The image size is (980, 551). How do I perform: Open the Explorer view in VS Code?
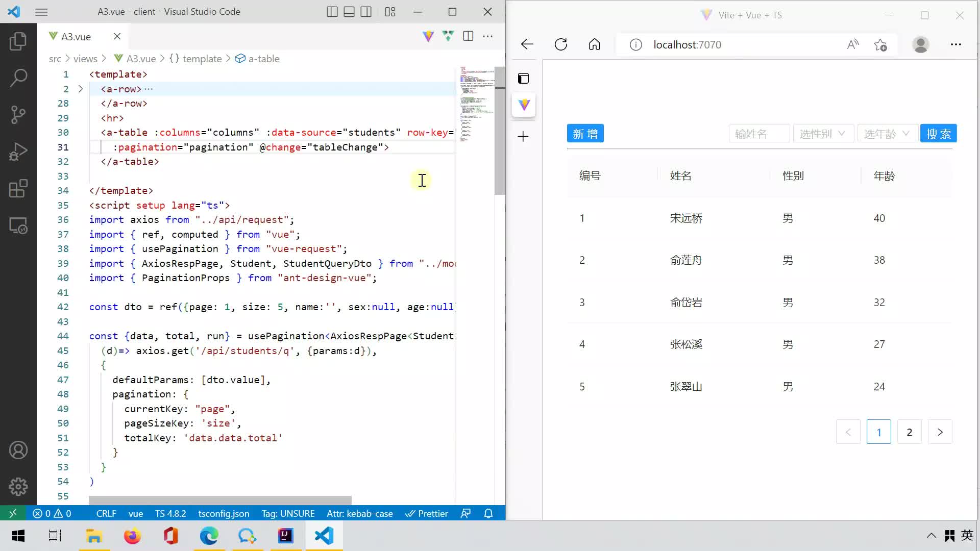click(18, 41)
